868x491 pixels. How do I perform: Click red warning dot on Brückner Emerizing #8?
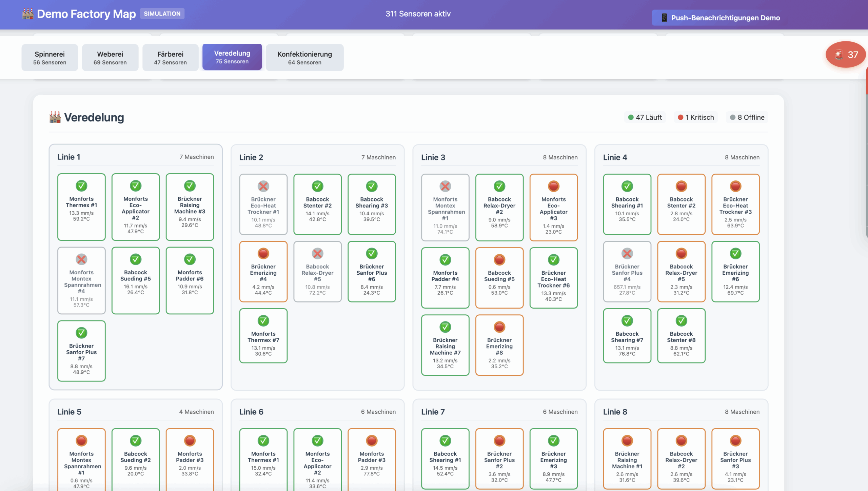point(499,327)
